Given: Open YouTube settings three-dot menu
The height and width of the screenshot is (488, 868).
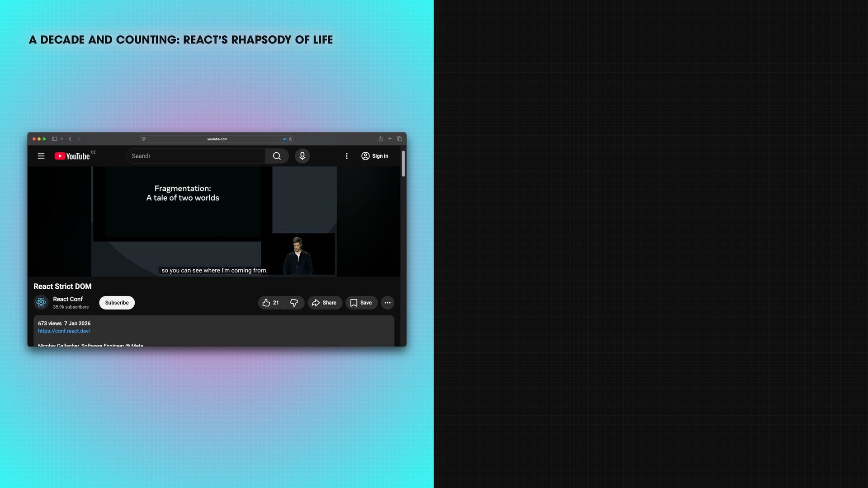Looking at the screenshot, I should coord(347,156).
